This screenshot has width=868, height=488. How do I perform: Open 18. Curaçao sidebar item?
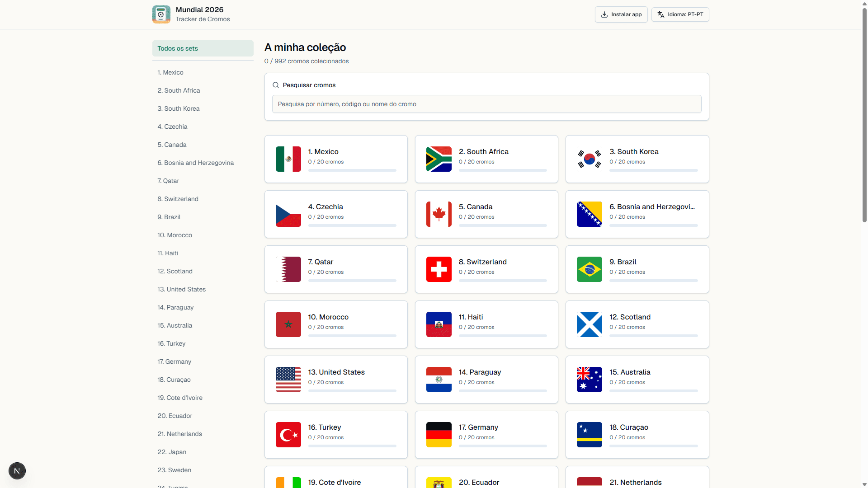coord(203,380)
